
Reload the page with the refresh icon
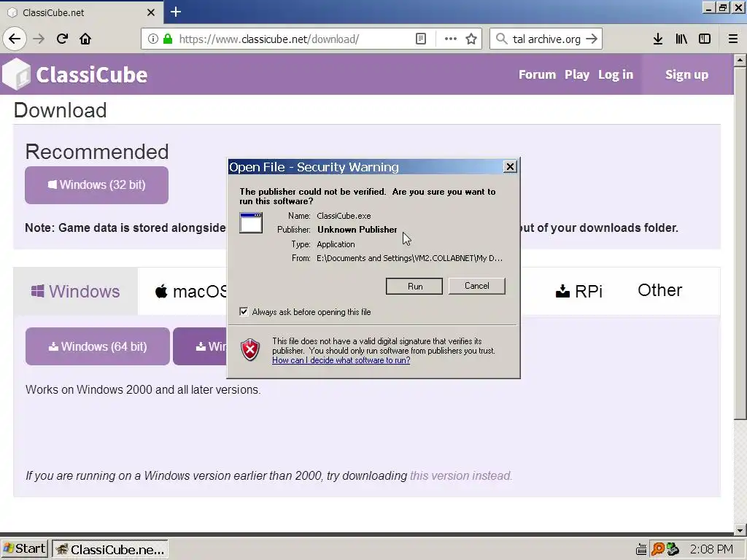[x=62, y=39]
